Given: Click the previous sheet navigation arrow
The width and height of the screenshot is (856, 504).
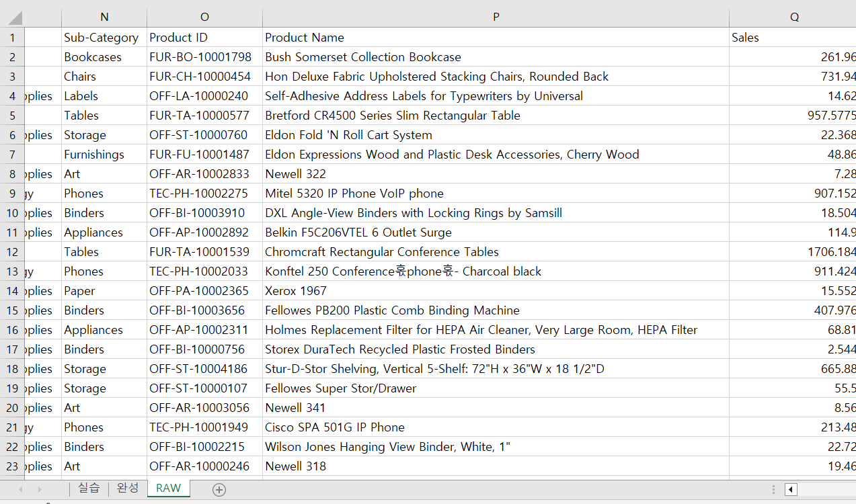Looking at the screenshot, I should 20,489.
